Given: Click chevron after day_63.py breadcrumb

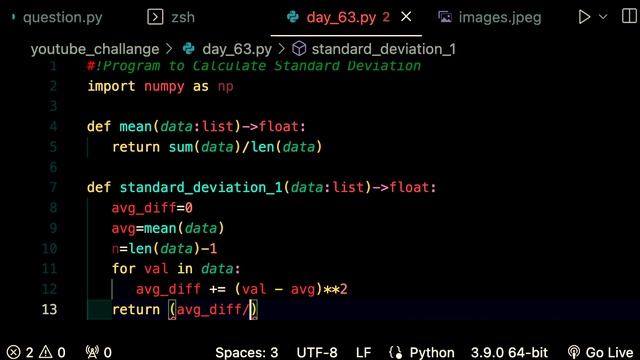Looking at the screenshot, I should pos(281,49).
